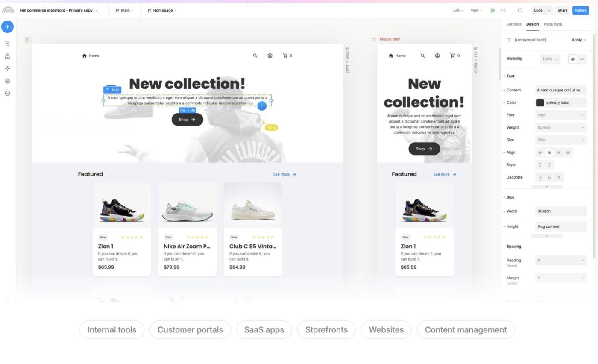Click the account icon in mobile preview header
Viewport: 598px width, 364px height.
click(x=437, y=56)
